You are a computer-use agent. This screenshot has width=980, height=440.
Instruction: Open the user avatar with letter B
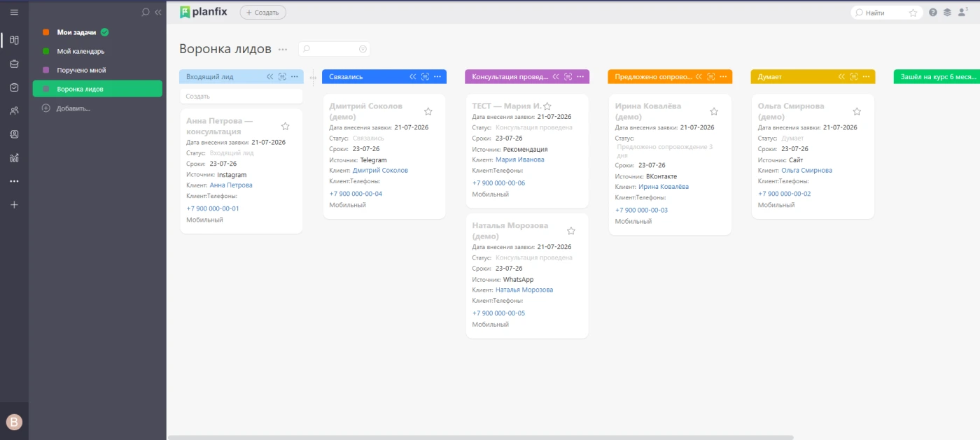click(x=14, y=422)
